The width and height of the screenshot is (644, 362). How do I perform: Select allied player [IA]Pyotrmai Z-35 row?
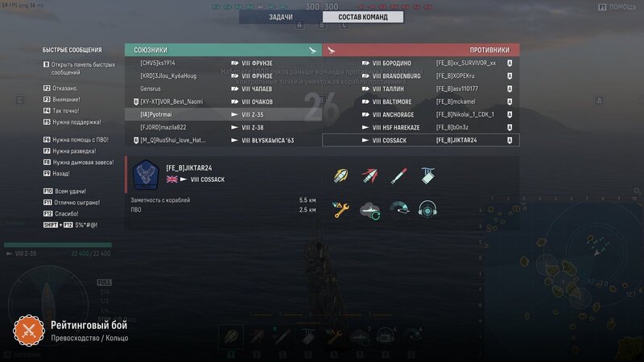pos(223,114)
